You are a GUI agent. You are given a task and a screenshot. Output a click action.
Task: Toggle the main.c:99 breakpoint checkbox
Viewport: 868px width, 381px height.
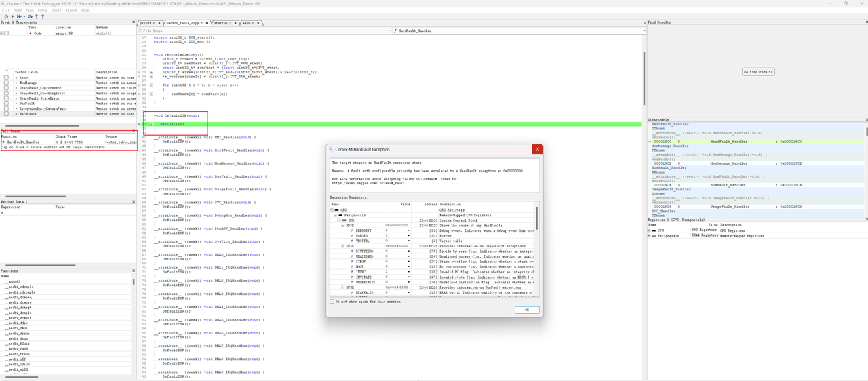[x=7, y=33]
